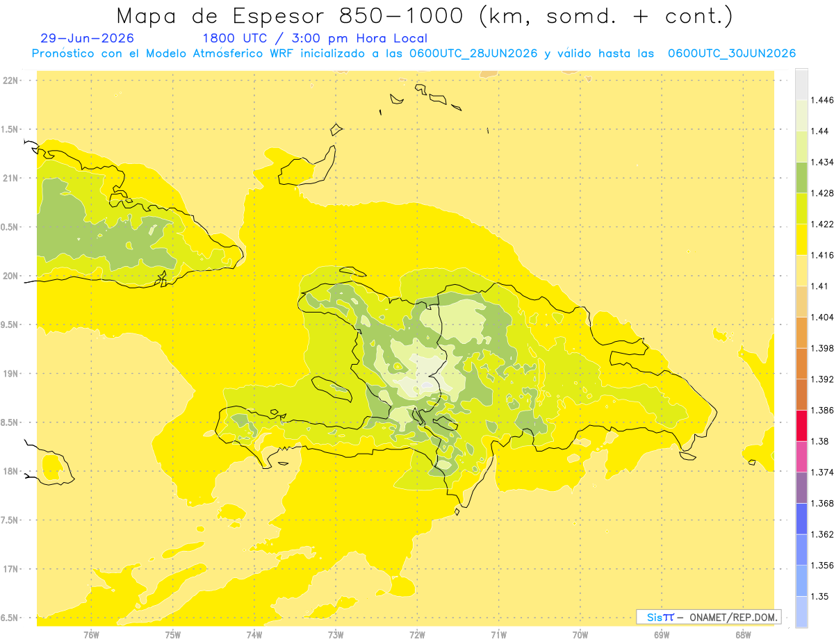This screenshot has height=644, width=834.
Task: Click the grey legend band above 1.446
Action: pyautogui.click(x=801, y=84)
